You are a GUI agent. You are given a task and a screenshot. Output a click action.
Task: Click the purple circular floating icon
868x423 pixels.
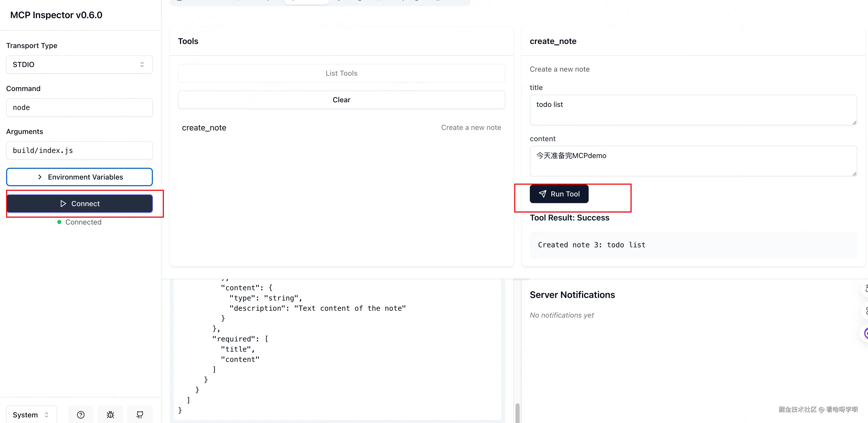point(866,333)
